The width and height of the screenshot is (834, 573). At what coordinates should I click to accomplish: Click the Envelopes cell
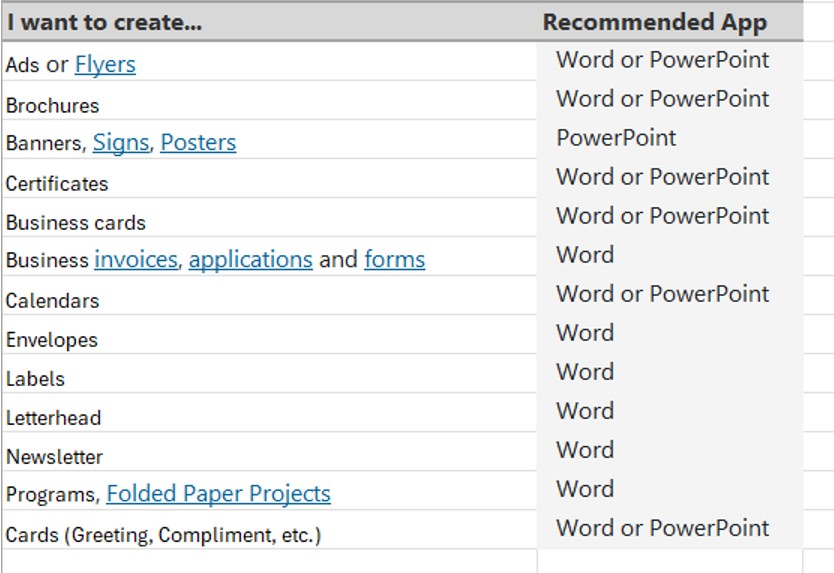pos(269,335)
